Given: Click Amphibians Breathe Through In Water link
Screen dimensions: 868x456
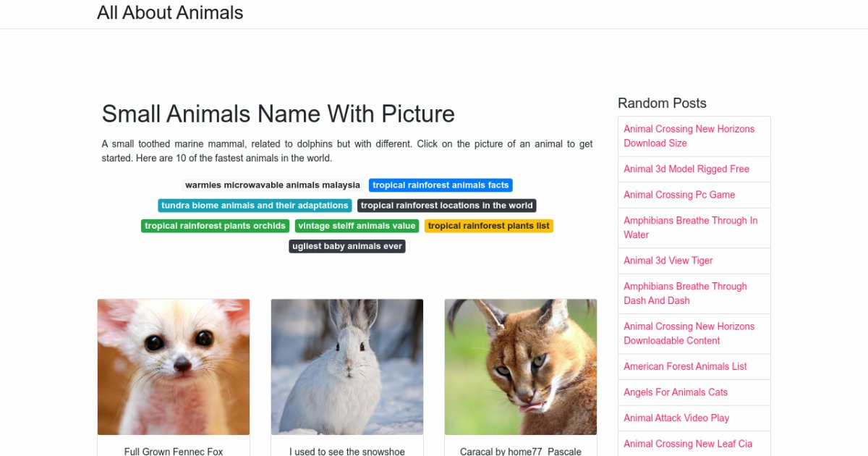Looking at the screenshot, I should 690,227.
